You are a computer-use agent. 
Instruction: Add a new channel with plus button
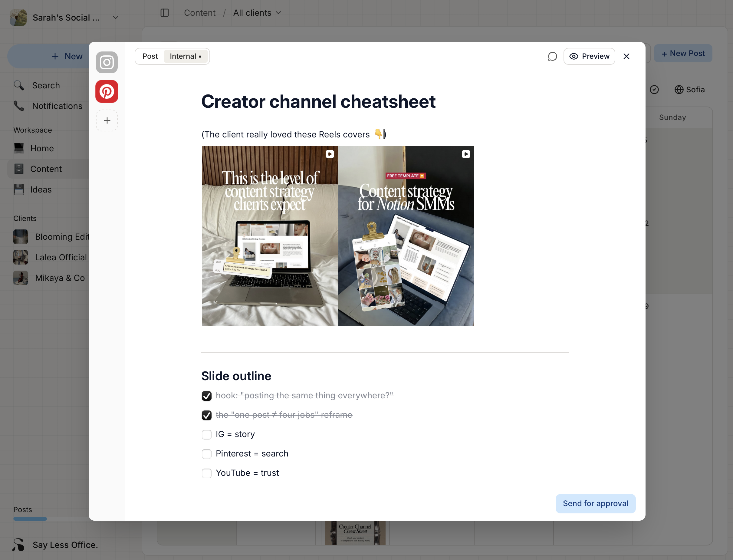click(x=107, y=120)
